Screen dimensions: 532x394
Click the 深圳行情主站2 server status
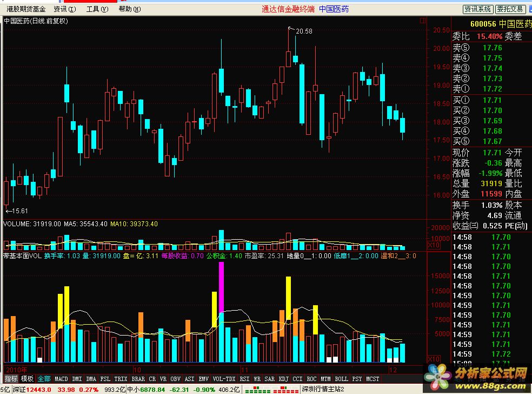[x=323, y=389]
